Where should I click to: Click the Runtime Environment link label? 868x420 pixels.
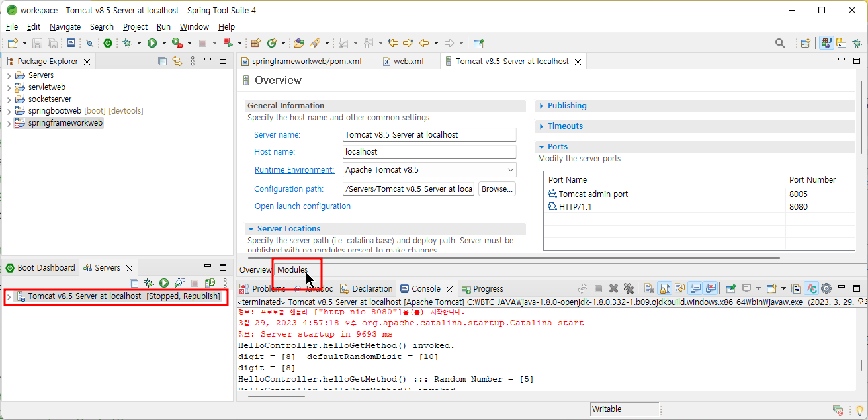coord(294,170)
